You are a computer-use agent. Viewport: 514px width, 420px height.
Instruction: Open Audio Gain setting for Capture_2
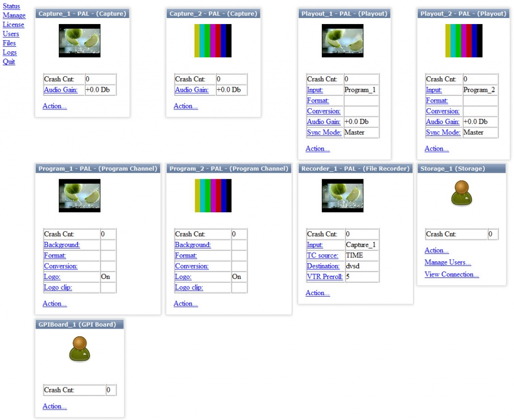tap(192, 89)
